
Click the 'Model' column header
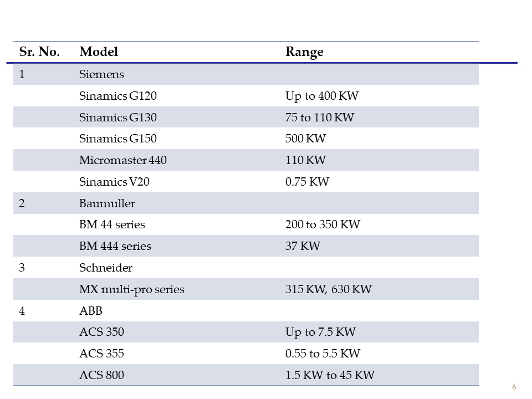99,52
